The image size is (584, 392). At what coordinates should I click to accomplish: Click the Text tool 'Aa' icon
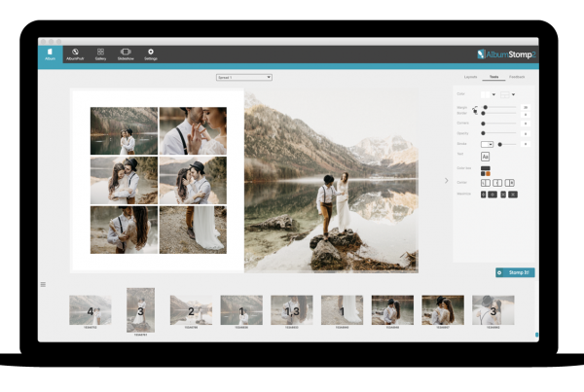[x=485, y=157]
